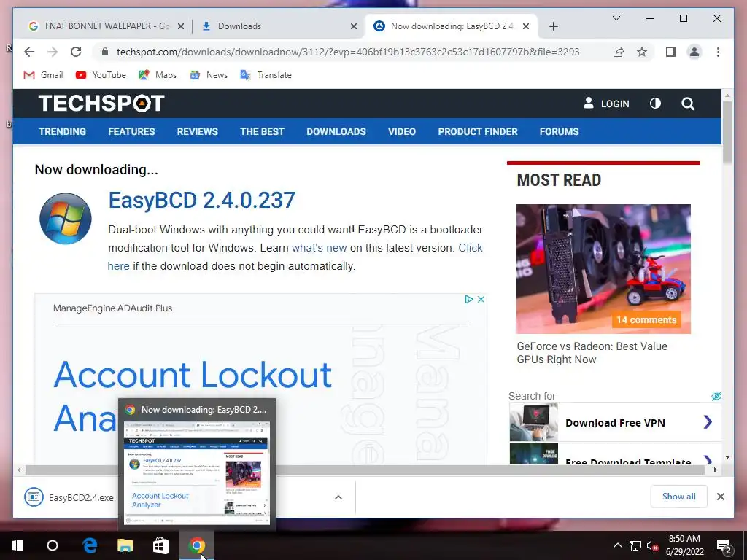Open the FEATURES menu
The image size is (747, 560).
(x=131, y=131)
